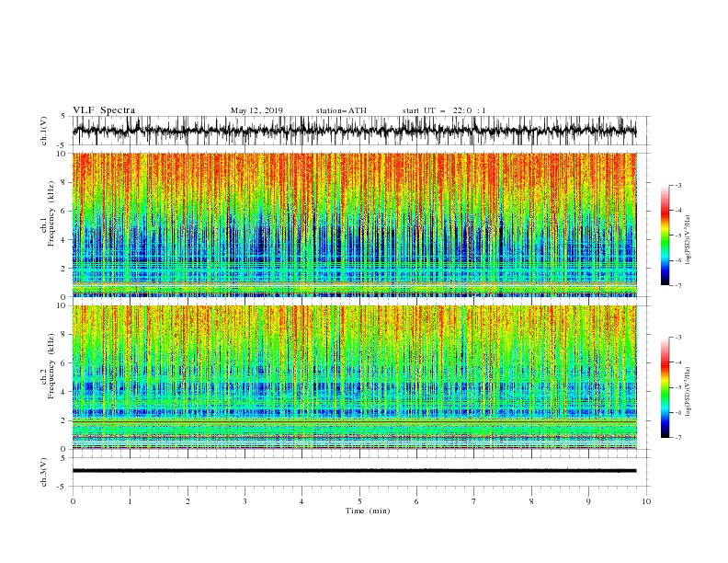Click the "3" tick on the Time axis
The width and height of the screenshot is (728, 563).
[245, 501]
